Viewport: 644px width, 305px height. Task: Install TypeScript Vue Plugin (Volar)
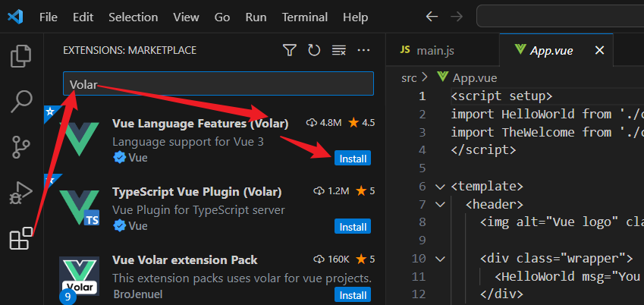click(353, 227)
